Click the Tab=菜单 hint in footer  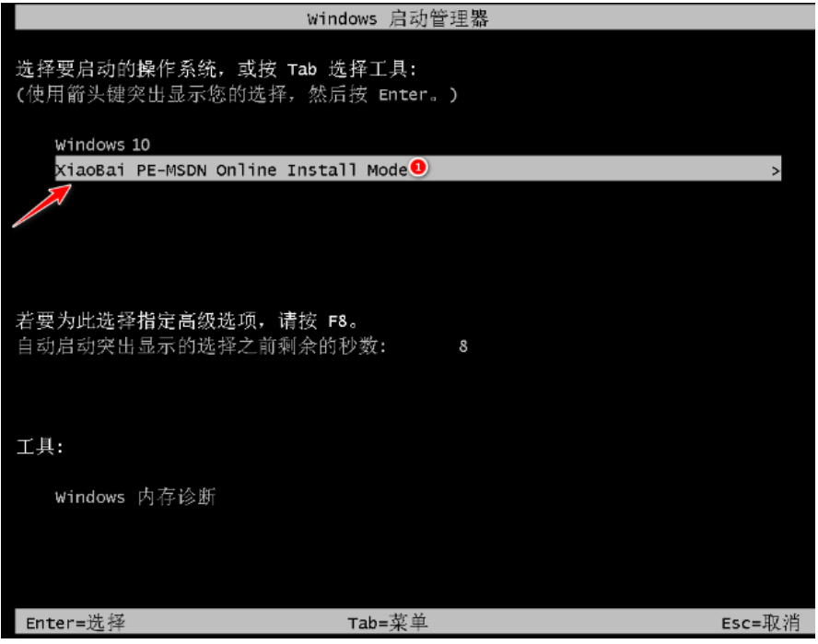click(x=388, y=623)
